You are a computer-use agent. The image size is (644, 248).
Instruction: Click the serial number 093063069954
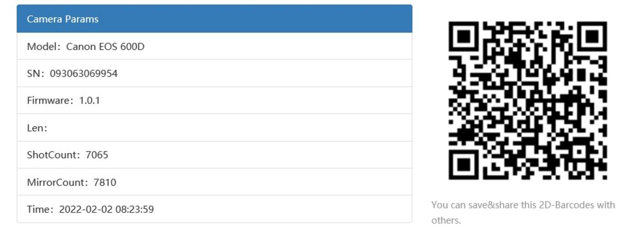pyautogui.click(x=84, y=73)
